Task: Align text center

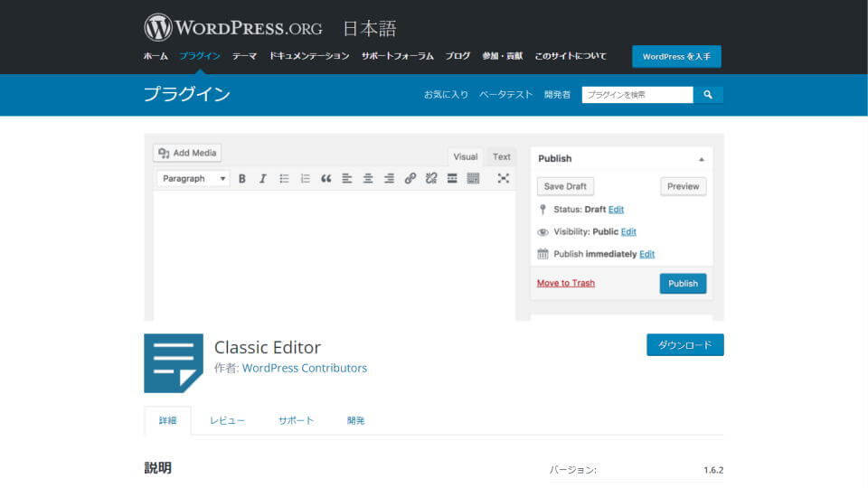Action: [x=368, y=179]
